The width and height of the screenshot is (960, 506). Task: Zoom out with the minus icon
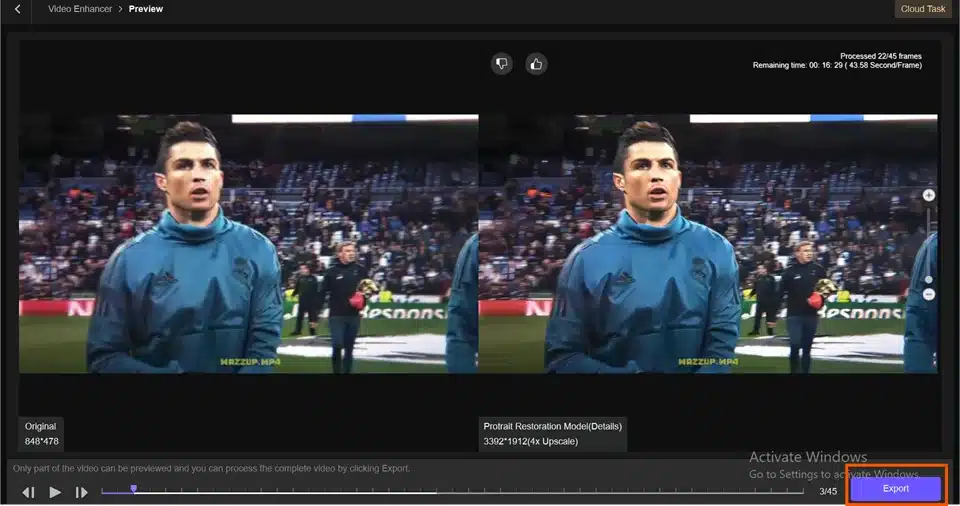929,295
